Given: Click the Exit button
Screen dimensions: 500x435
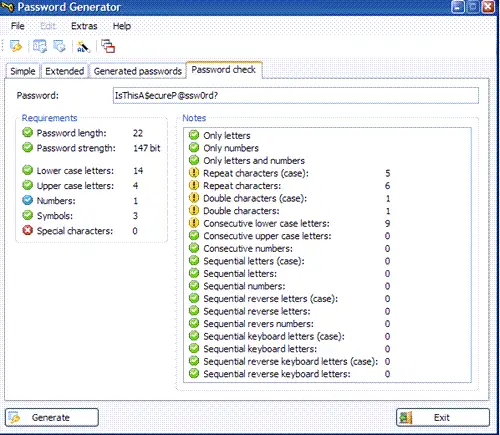Looking at the screenshot, I should tap(443, 417).
